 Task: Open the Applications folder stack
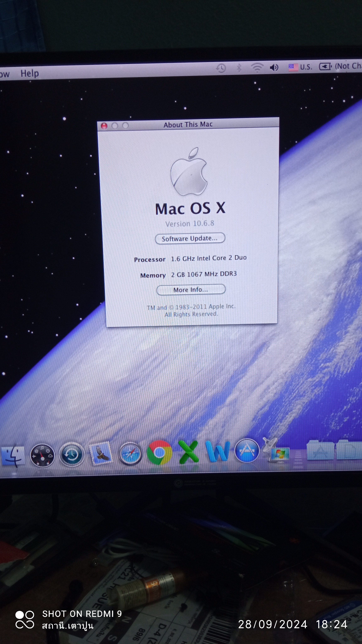tap(320, 450)
